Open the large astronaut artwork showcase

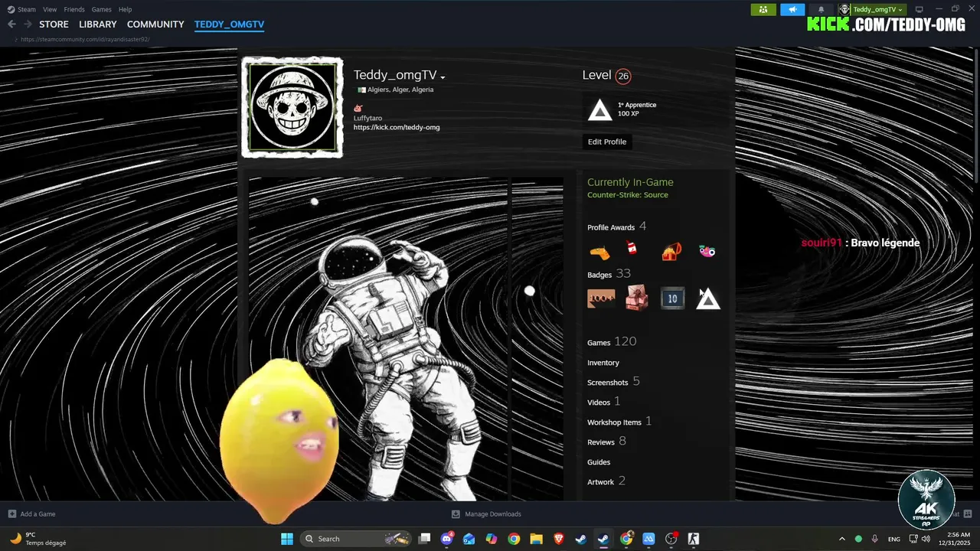(378, 339)
